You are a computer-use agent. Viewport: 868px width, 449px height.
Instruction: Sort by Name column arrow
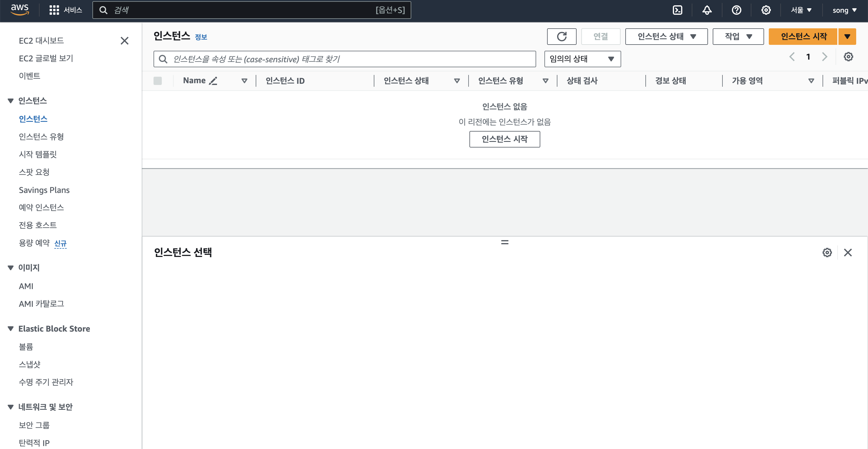(x=245, y=81)
